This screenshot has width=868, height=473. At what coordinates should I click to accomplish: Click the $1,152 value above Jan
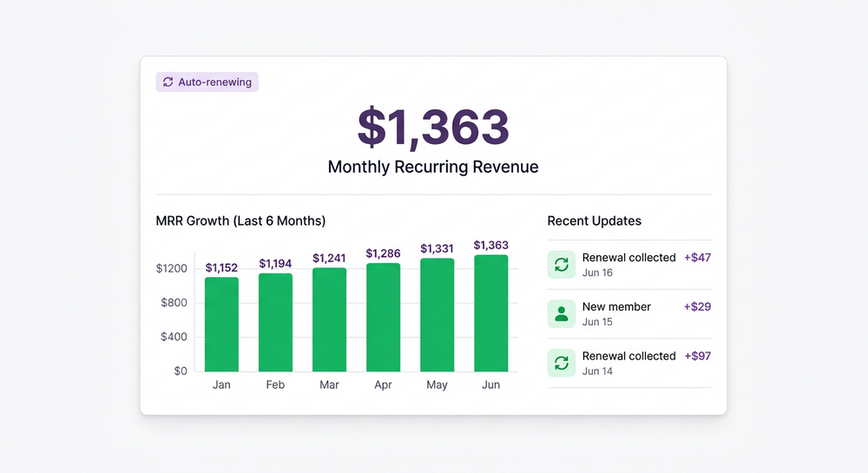tap(221, 268)
